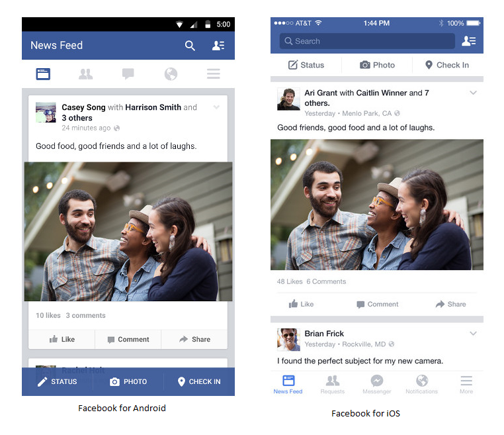Tap Android status bar Wi-Fi icon
The height and width of the screenshot is (435, 504).
pyautogui.click(x=179, y=24)
